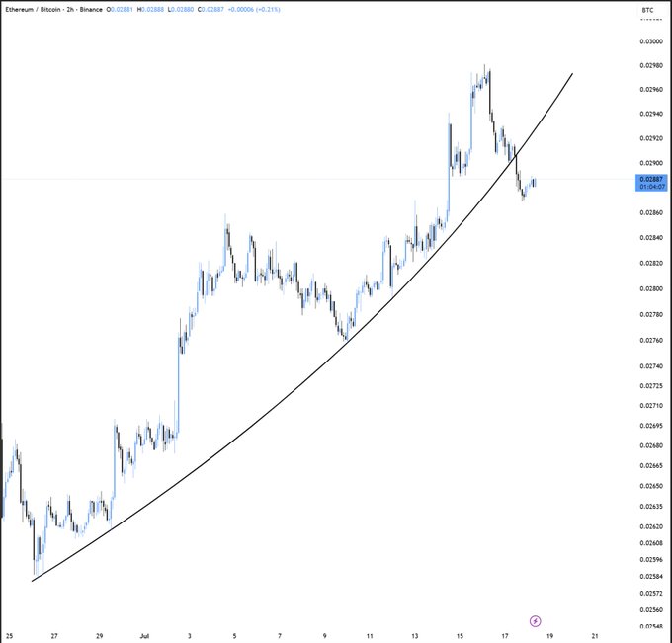Click the 0.02665 price scale label
672x643 pixels.
tap(651, 465)
